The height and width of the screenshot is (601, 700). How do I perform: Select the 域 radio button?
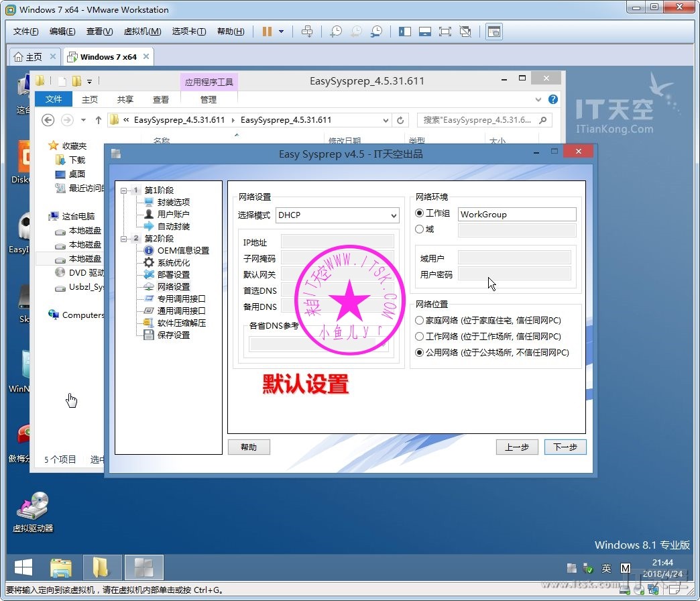pyautogui.click(x=420, y=229)
